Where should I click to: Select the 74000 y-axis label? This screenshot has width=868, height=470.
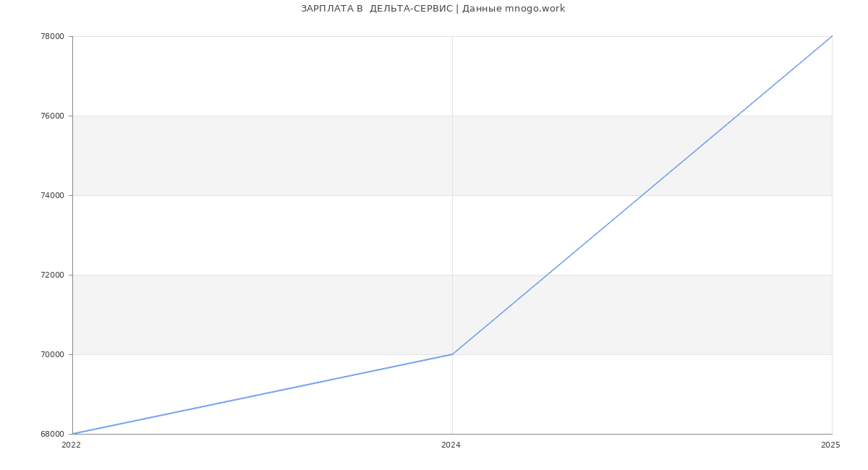[52, 195]
